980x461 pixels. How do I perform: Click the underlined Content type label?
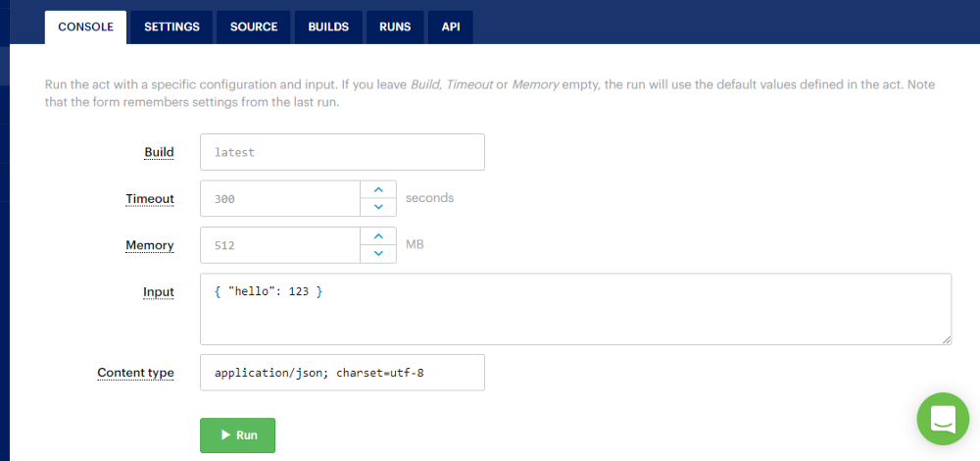135,373
